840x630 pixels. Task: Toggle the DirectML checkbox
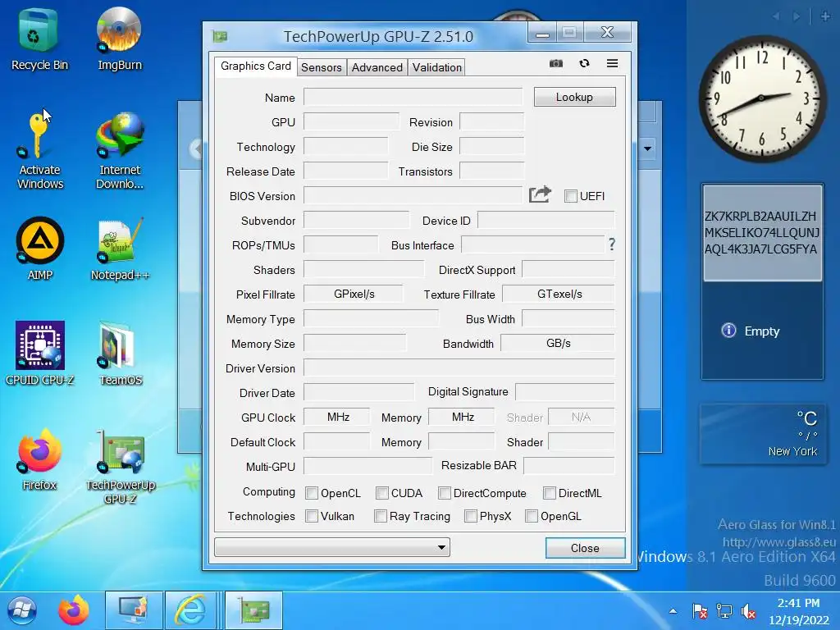tap(549, 493)
